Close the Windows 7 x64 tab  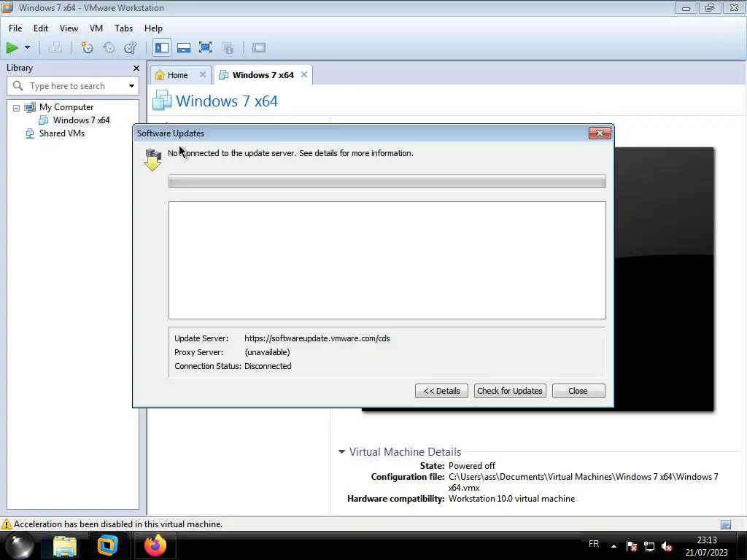pyautogui.click(x=304, y=75)
